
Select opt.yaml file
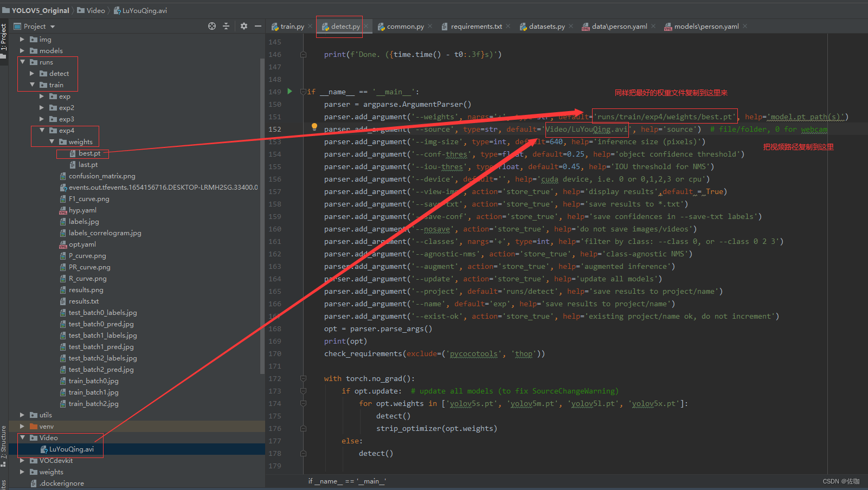(77, 244)
